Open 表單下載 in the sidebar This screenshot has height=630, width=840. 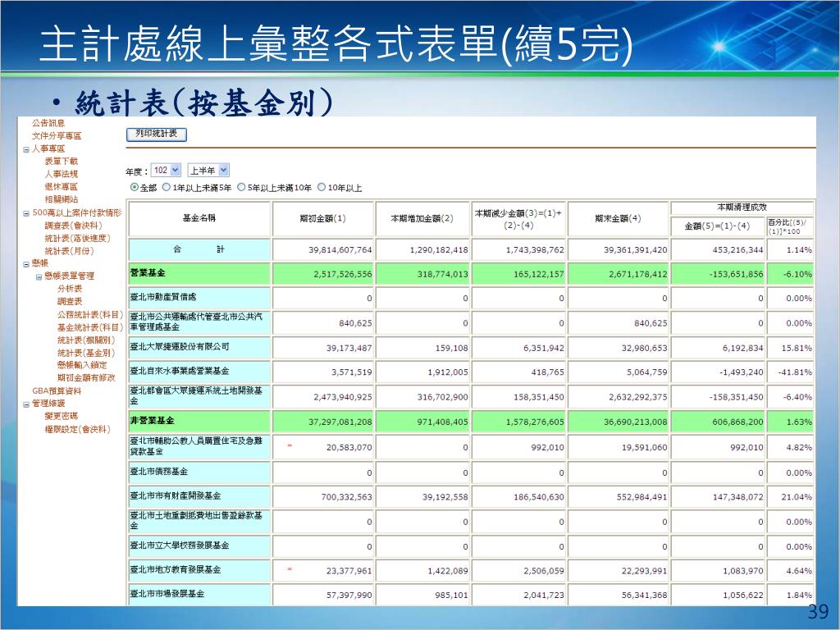coord(61,162)
